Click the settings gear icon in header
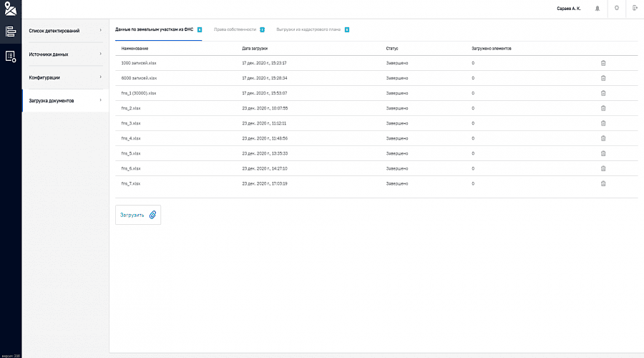The height and width of the screenshot is (358, 644). coord(616,8)
